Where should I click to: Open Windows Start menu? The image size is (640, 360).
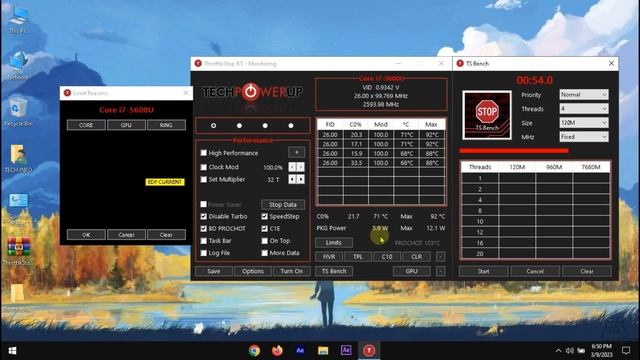click(x=12, y=351)
